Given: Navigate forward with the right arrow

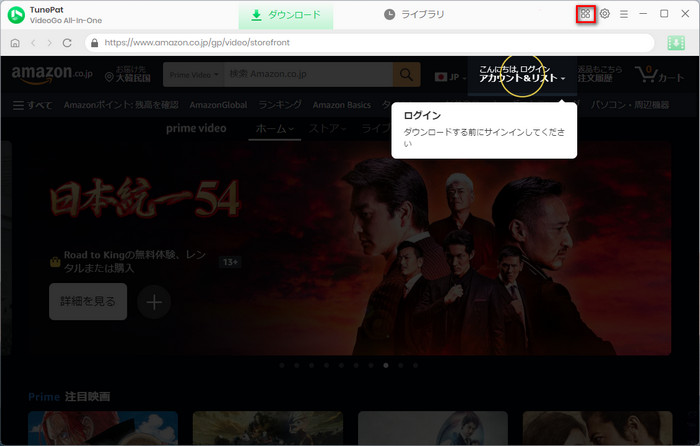Looking at the screenshot, I should (x=50, y=43).
